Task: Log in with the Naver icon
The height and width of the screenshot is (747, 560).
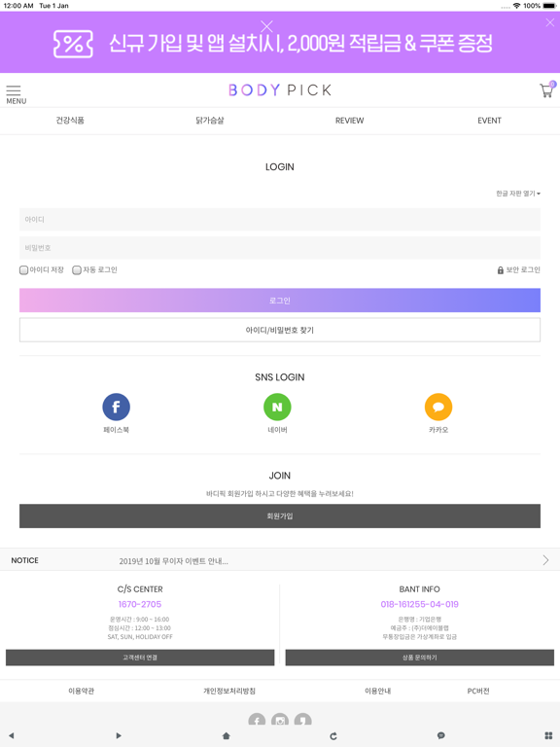Action: tap(277, 407)
